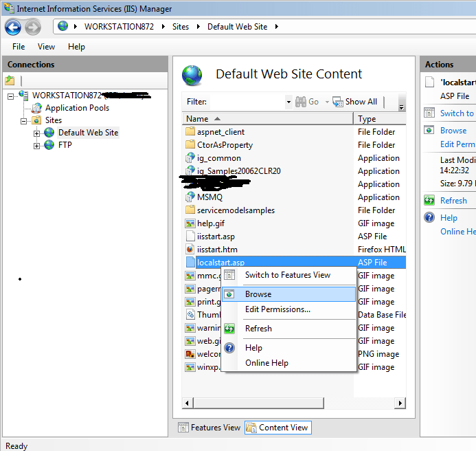Click the CtorAsProperty folder icon

190,144
